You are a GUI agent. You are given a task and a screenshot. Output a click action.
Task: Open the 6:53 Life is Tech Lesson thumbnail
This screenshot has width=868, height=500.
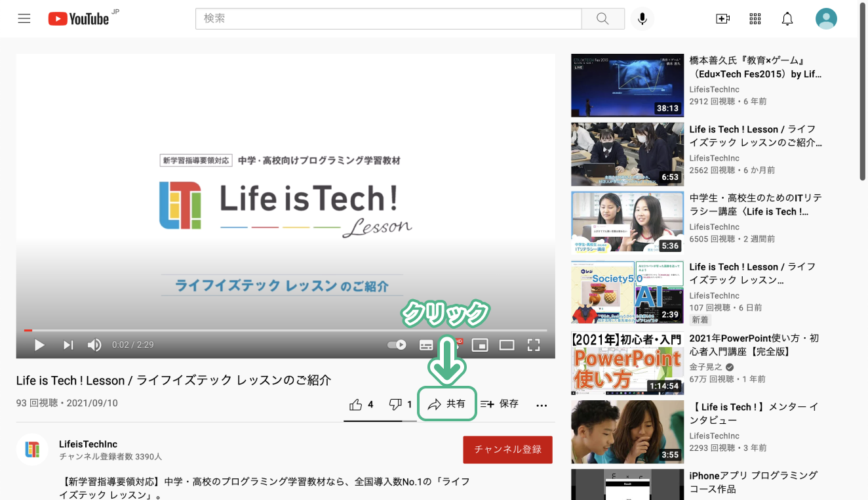[627, 154]
